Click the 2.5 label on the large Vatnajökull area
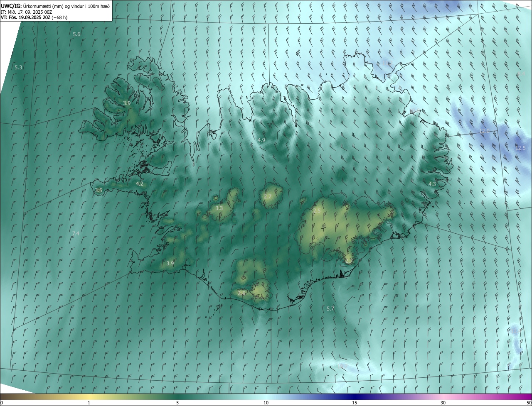 [x=317, y=211]
